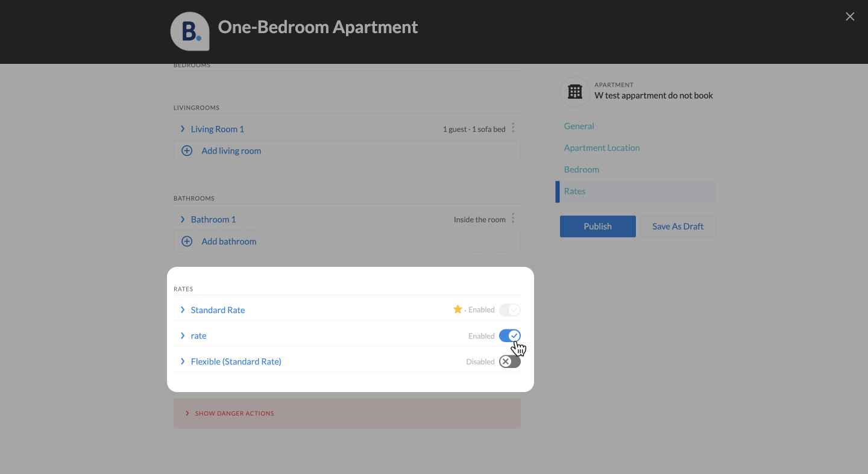Click the 'Disabled' status label
The width and height of the screenshot is (868, 474).
[480, 362]
